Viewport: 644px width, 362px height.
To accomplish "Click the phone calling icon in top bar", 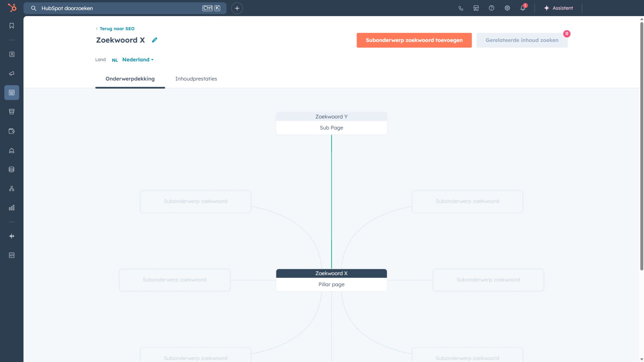I will coord(461,8).
